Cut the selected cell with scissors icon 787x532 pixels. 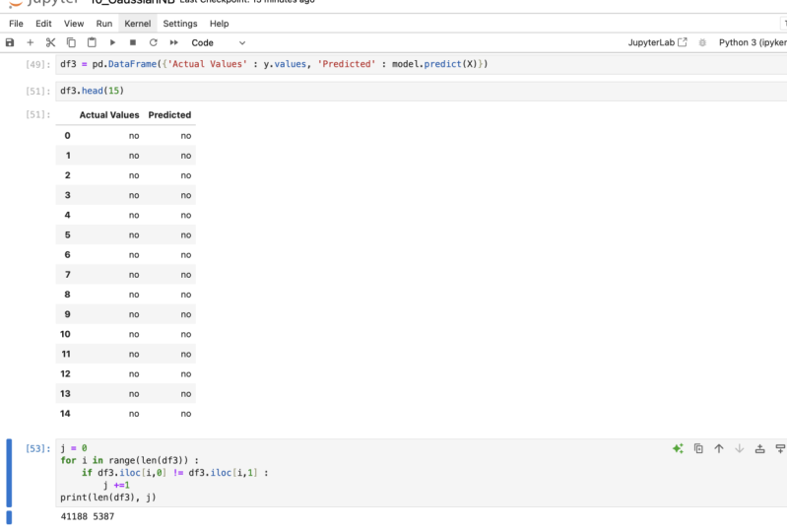pyautogui.click(x=50, y=42)
